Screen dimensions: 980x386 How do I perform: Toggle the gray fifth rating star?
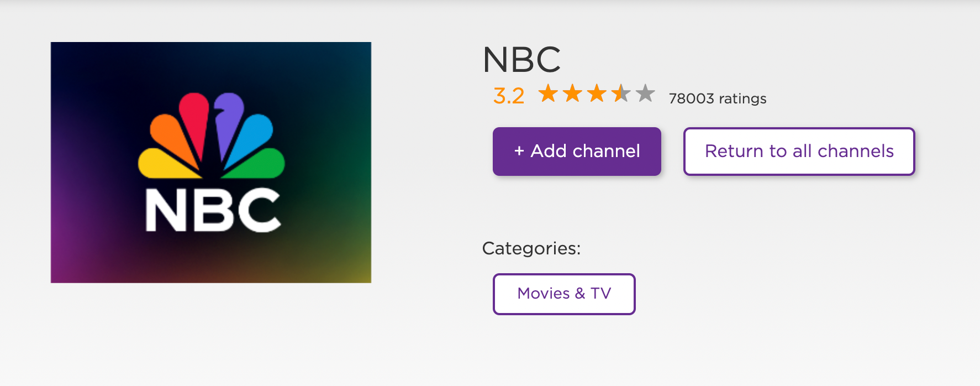click(x=644, y=94)
